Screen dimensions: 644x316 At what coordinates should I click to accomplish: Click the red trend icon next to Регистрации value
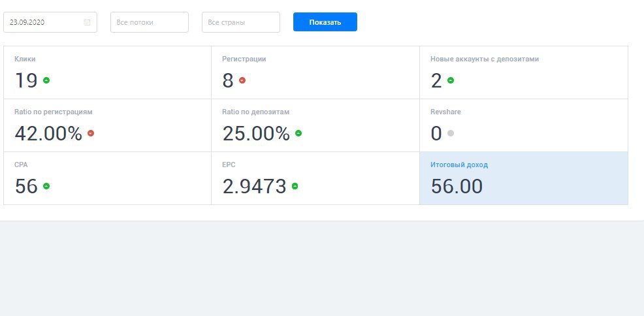(242, 80)
